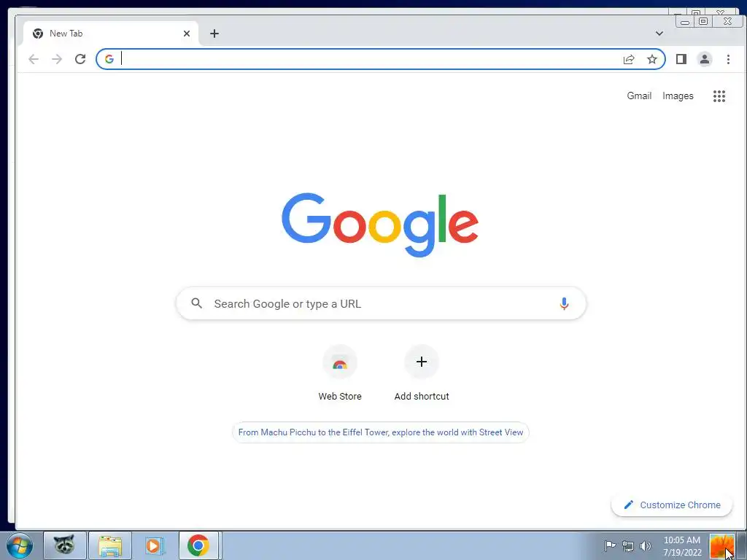This screenshot has width=747, height=560.
Task: Click the clock showing 10:05 AM
Action: [682, 546]
